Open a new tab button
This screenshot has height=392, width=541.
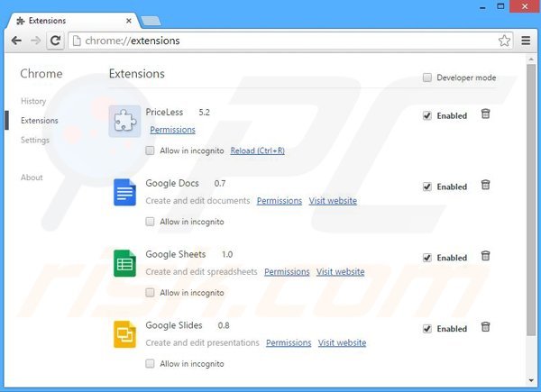tap(151, 21)
